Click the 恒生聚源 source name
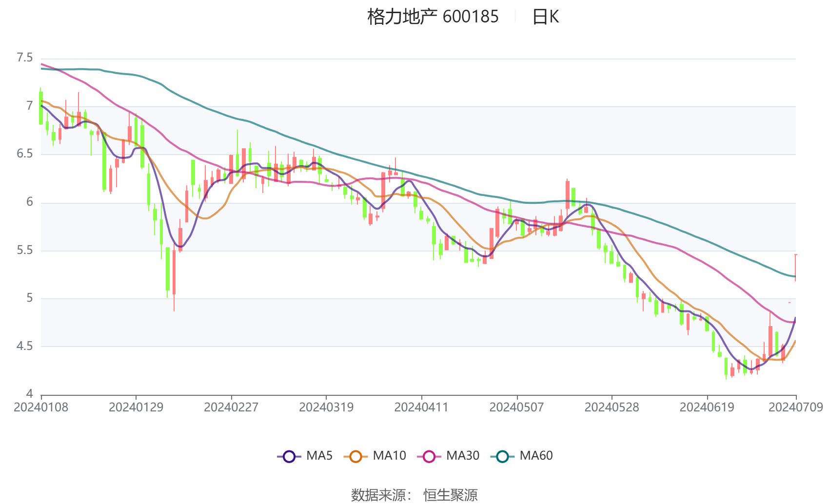 coord(451,495)
